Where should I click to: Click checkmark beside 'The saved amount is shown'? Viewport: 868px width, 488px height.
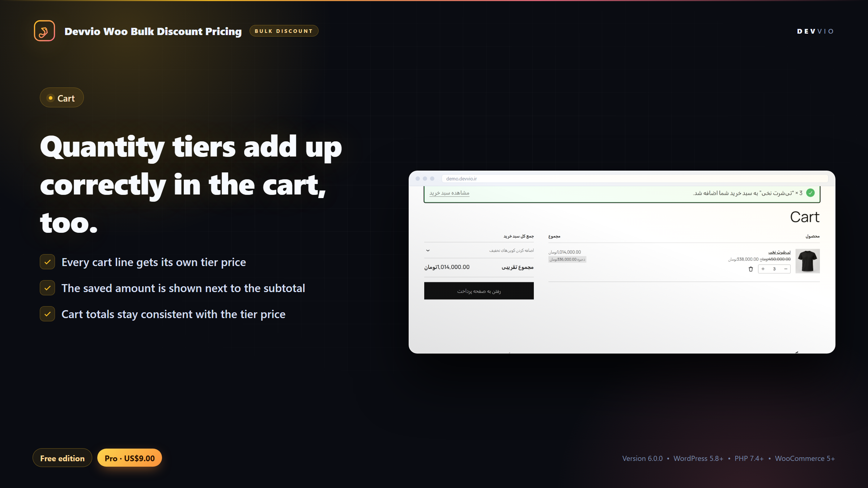pos(47,288)
